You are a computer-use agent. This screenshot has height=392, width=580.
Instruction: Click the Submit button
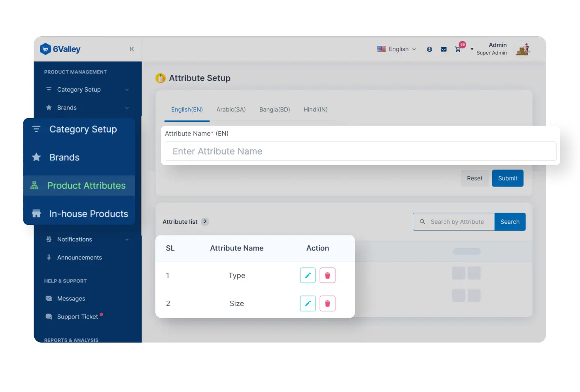pos(507,178)
